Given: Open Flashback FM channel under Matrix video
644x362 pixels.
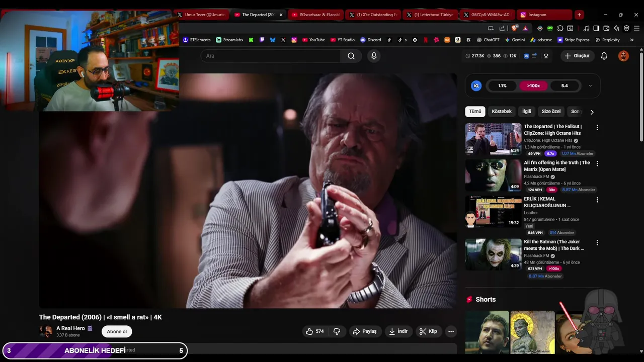Looking at the screenshot, I should point(537,177).
